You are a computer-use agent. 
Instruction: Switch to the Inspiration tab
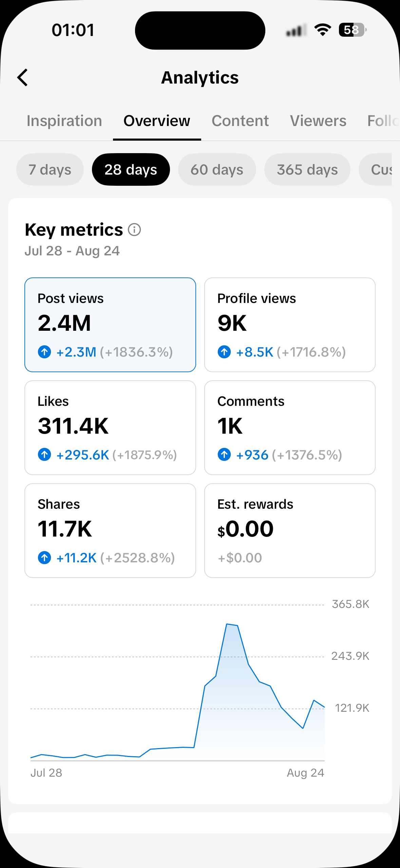coord(64,121)
